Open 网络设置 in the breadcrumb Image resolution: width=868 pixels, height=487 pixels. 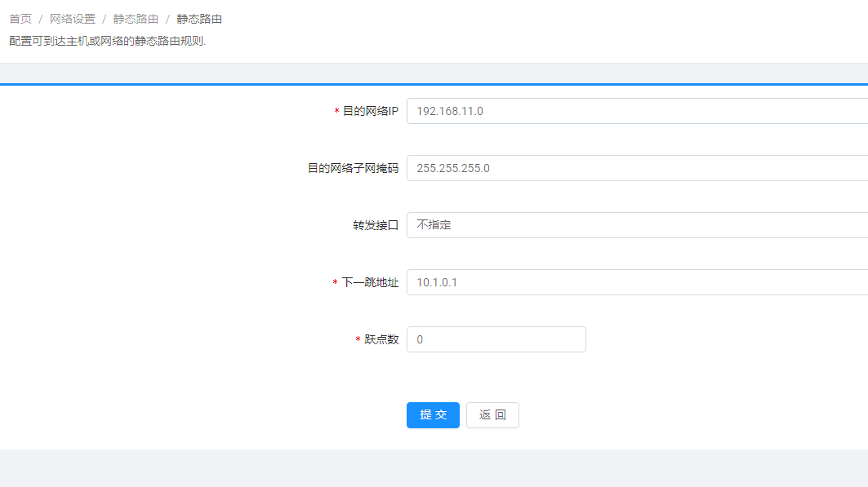pos(73,19)
